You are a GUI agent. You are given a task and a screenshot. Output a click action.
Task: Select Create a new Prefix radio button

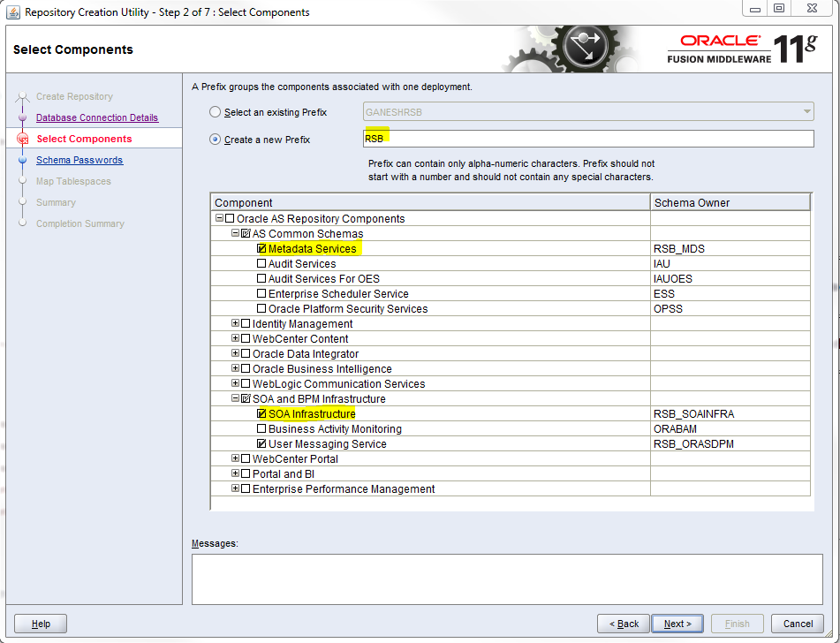click(215, 140)
